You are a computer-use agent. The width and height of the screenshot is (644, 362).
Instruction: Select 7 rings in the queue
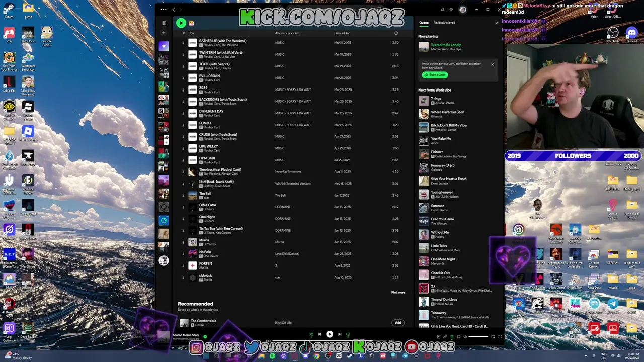(x=458, y=101)
